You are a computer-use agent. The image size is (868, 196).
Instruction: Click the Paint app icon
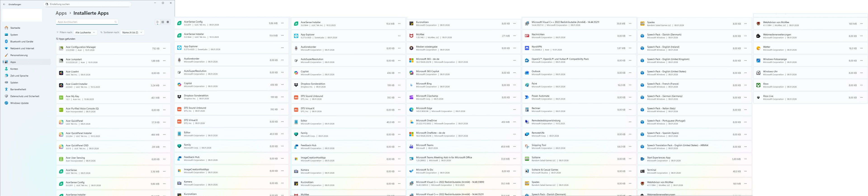pyautogui.click(x=527, y=85)
